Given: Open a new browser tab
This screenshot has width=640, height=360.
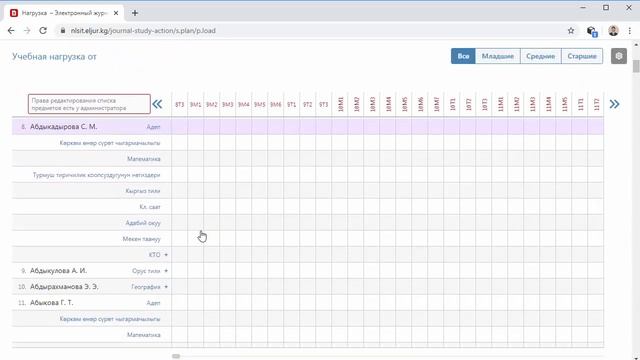Looking at the screenshot, I should coord(135,13).
